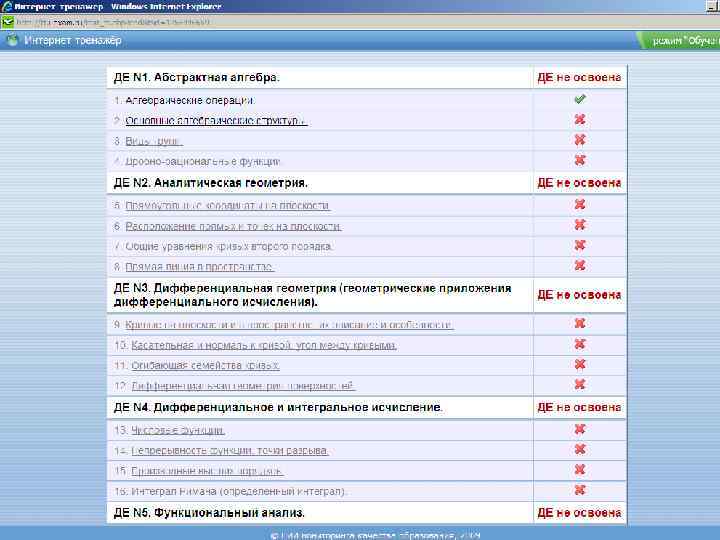Viewport: 720px width, 540px height.
Task: Click copyright footer text at page bottom
Action: click(x=375, y=535)
